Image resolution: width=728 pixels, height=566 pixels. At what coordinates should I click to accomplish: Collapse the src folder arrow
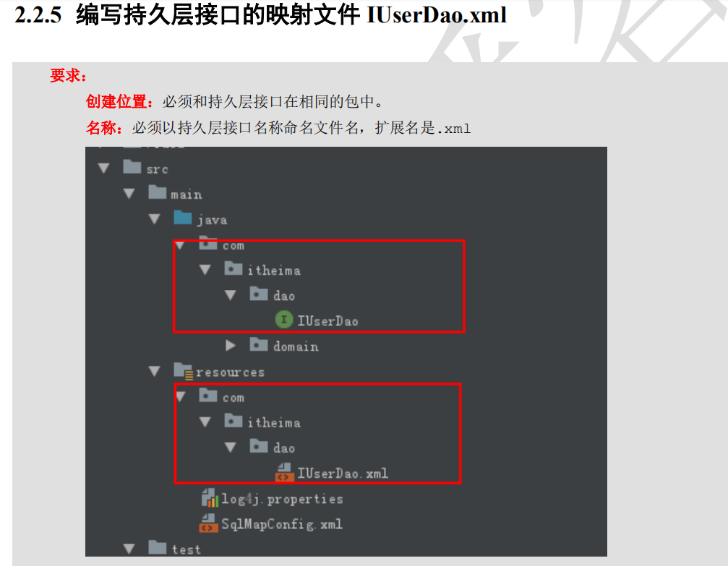coord(103,168)
